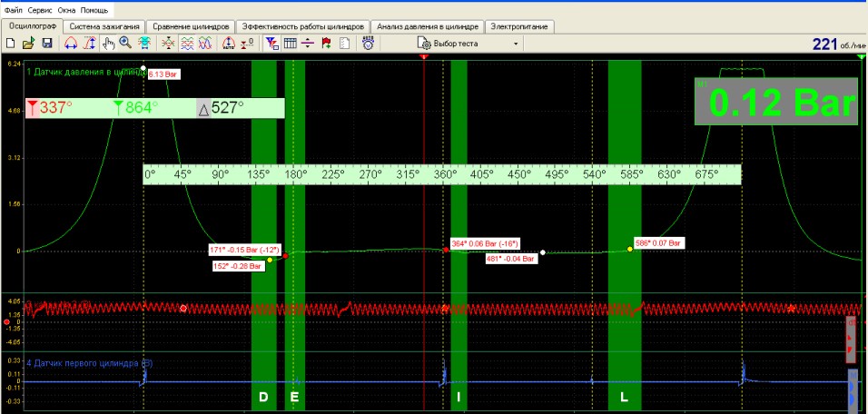
Task: Select the magnifier zoom tool
Action: [125, 44]
